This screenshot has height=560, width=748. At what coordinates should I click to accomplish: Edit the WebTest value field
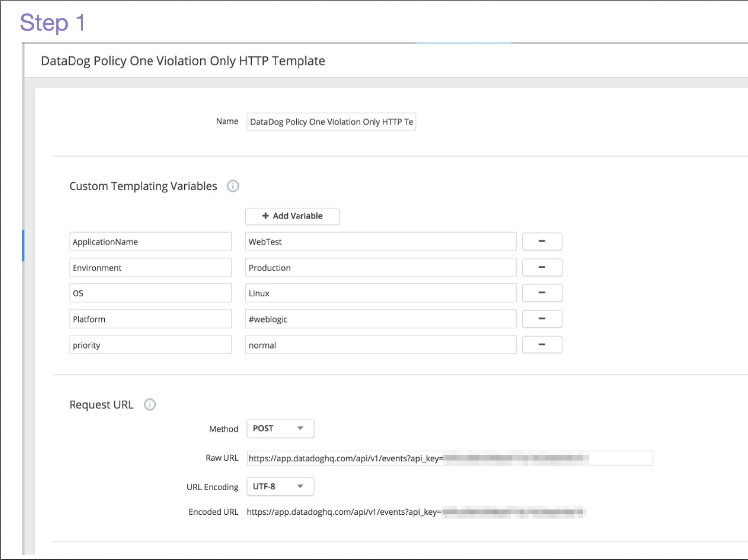coord(380,242)
